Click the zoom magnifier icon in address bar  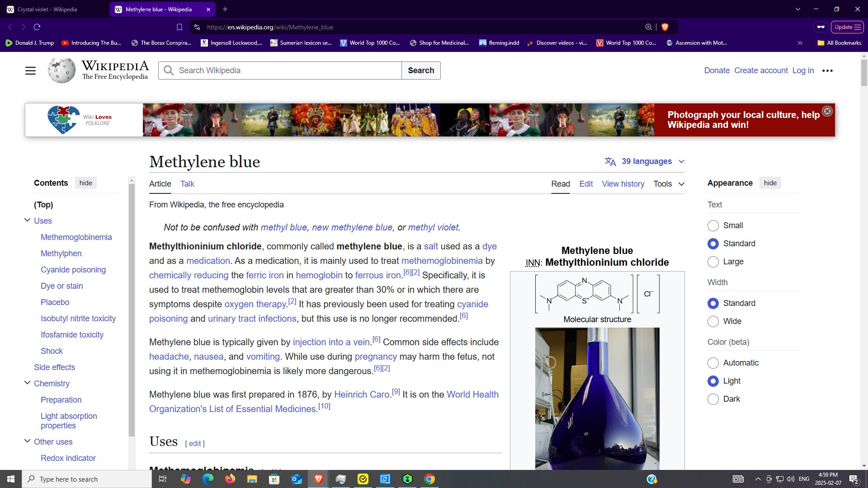(x=649, y=27)
